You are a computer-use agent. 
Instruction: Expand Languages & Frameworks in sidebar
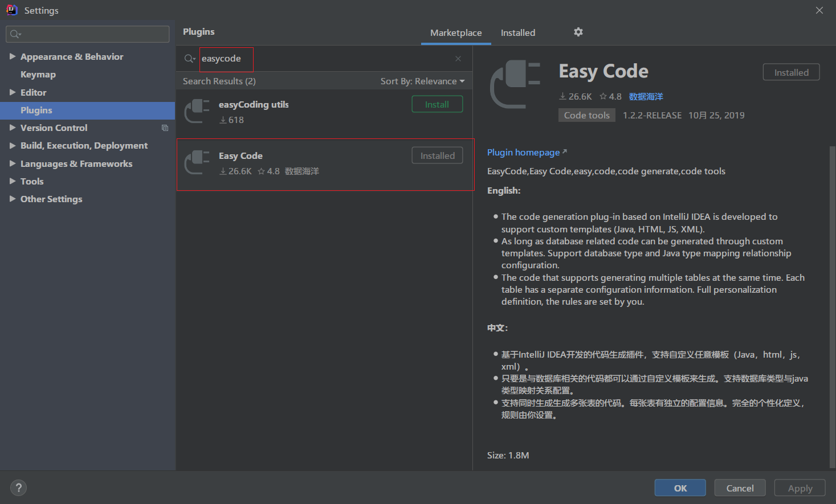(x=13, y=163)
